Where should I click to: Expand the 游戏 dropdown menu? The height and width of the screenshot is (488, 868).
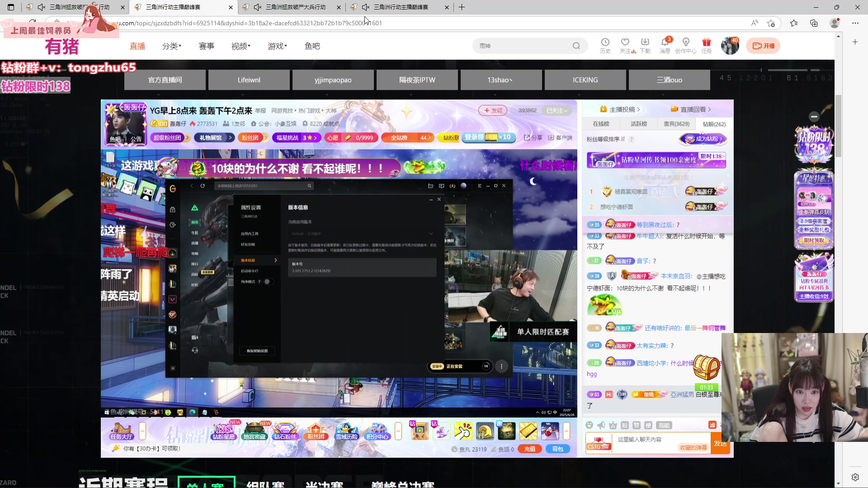point(277,46)
